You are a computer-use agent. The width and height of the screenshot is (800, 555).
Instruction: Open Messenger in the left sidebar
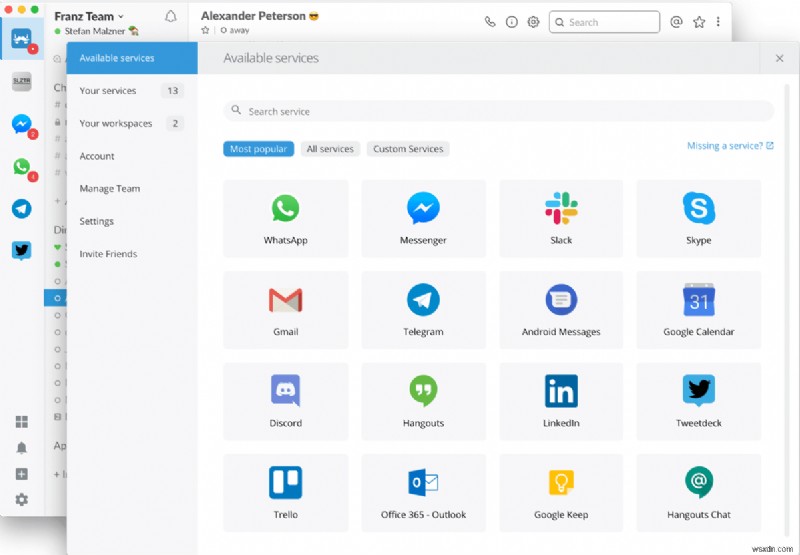coord(21,124)
